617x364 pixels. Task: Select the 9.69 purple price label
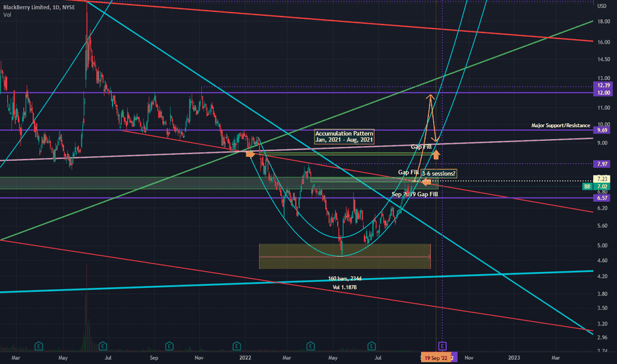coord(603,130)
